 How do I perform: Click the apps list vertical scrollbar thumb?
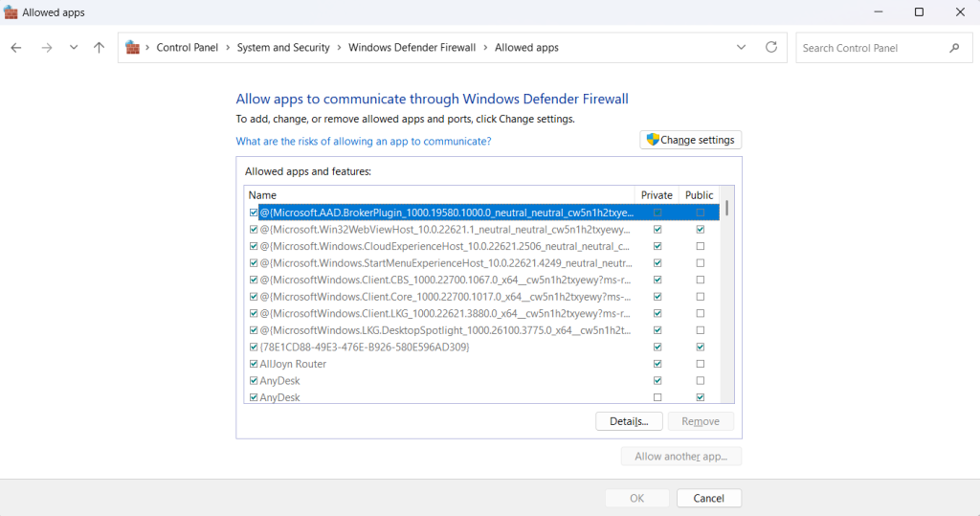click(727, 209)
